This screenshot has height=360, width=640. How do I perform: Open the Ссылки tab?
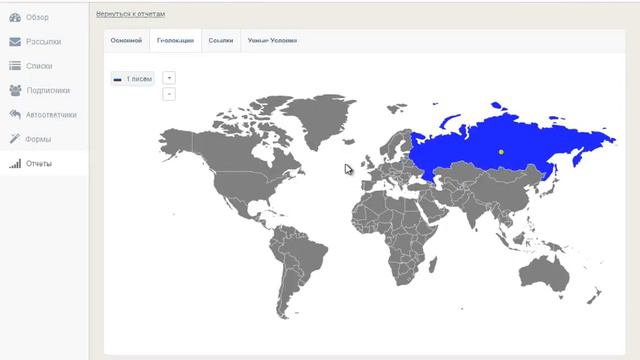221,40
